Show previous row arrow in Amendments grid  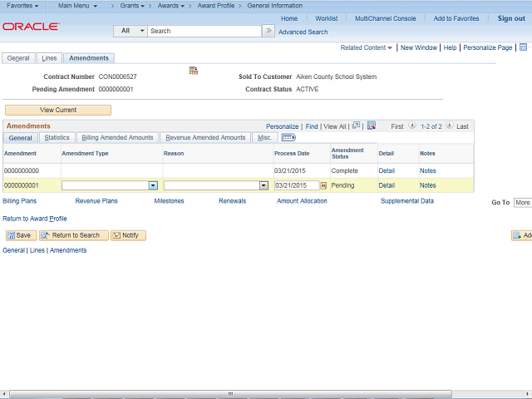click(412, 126)
